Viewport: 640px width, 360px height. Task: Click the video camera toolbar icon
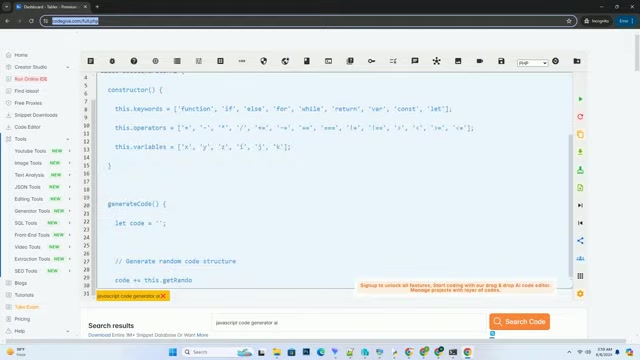point(480,61)
